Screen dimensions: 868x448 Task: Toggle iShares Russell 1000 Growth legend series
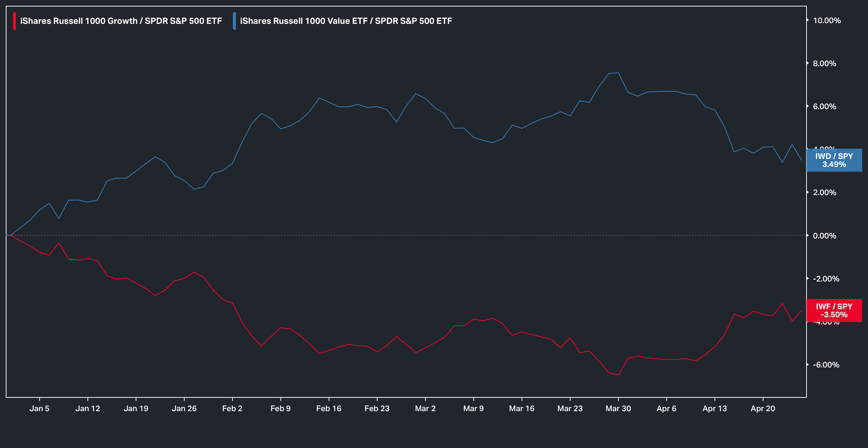(121, 21)
